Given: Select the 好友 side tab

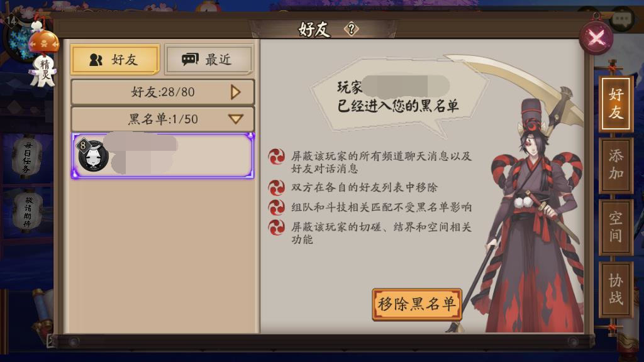Looking at the screenshot, I should (616, 104).
